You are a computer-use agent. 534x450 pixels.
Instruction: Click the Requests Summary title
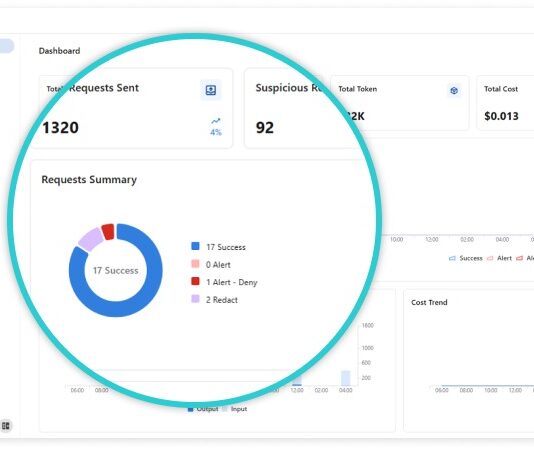pos(89,180)
